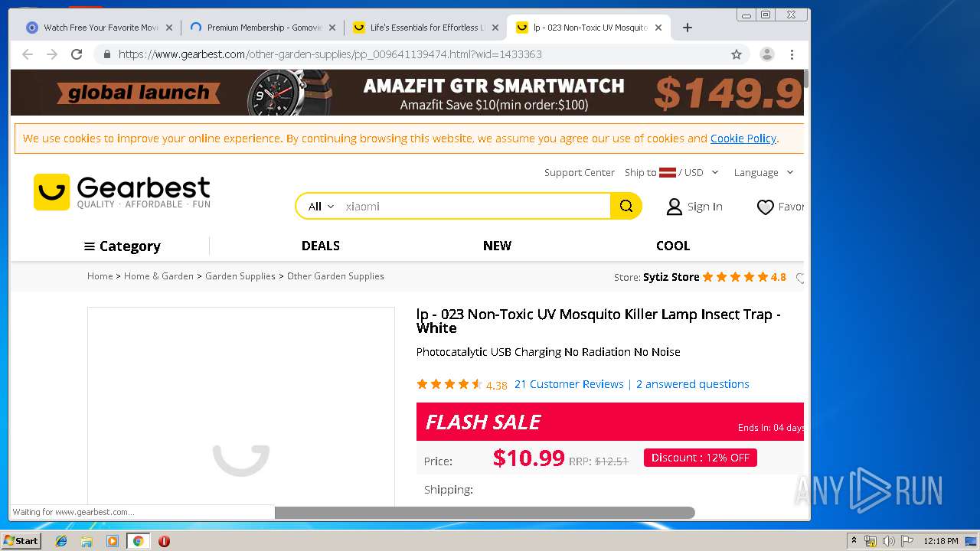Select the Chrome taskbar icon

point(138,541)
